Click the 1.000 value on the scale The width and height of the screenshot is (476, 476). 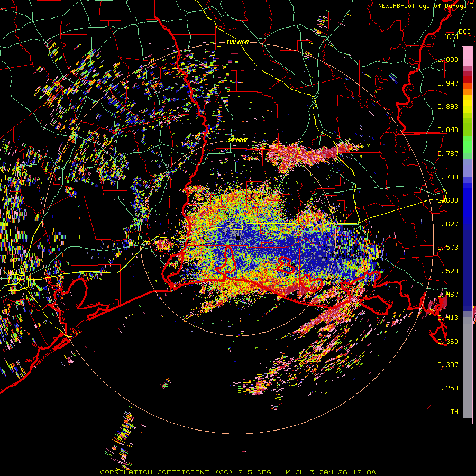click(448, 59)
